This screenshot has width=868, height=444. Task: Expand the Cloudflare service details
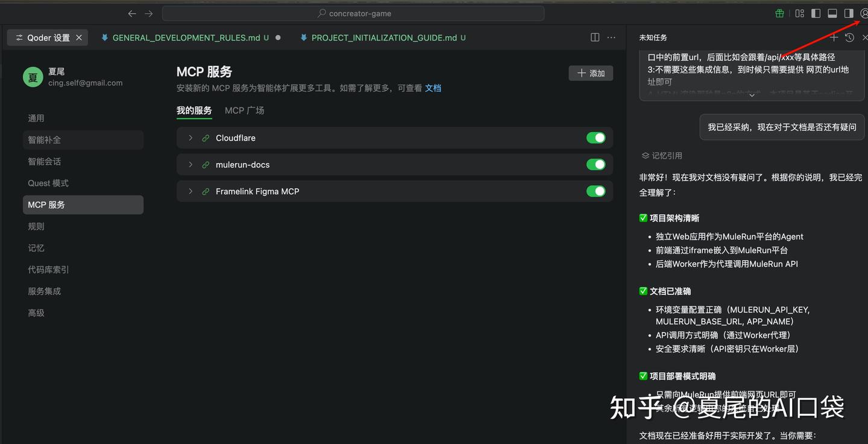[x=190, y=138]
